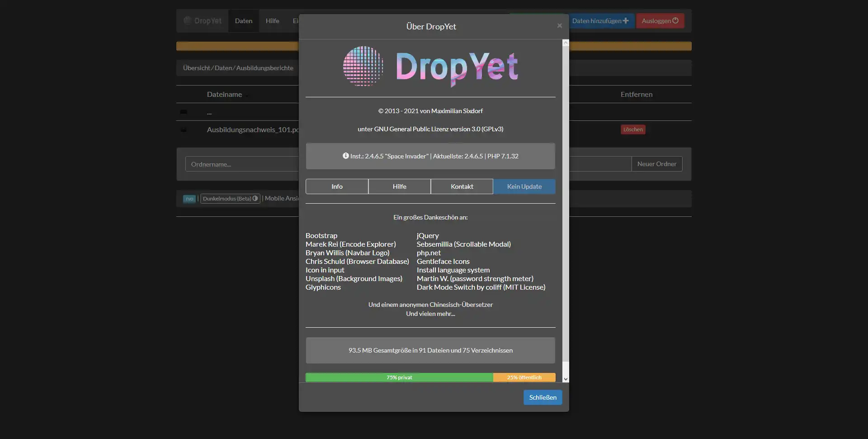Click the Sebsemillia (Scrollable Modal) credit

(464, 244)
